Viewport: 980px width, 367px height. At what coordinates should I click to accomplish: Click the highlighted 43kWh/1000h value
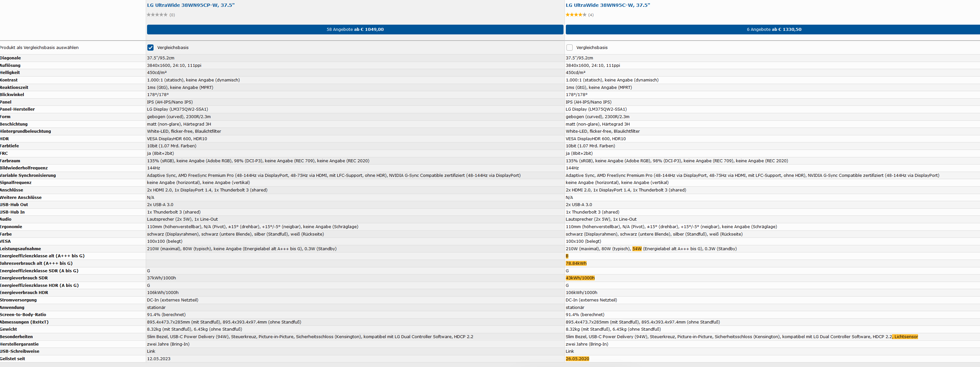click(580, 278)
